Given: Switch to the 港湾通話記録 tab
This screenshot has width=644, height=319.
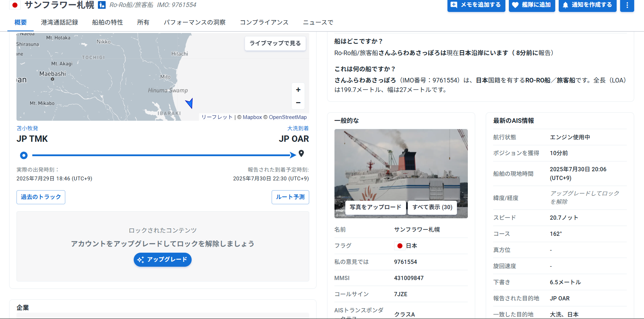Looking at the screenshot, I should pyautogui.click(x=60, y=22).
